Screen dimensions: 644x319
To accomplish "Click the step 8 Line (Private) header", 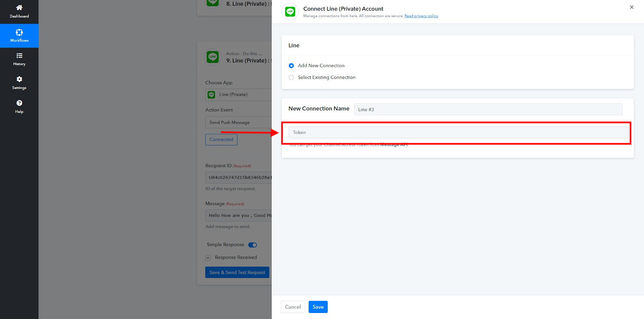I will (x=248, y=4).
